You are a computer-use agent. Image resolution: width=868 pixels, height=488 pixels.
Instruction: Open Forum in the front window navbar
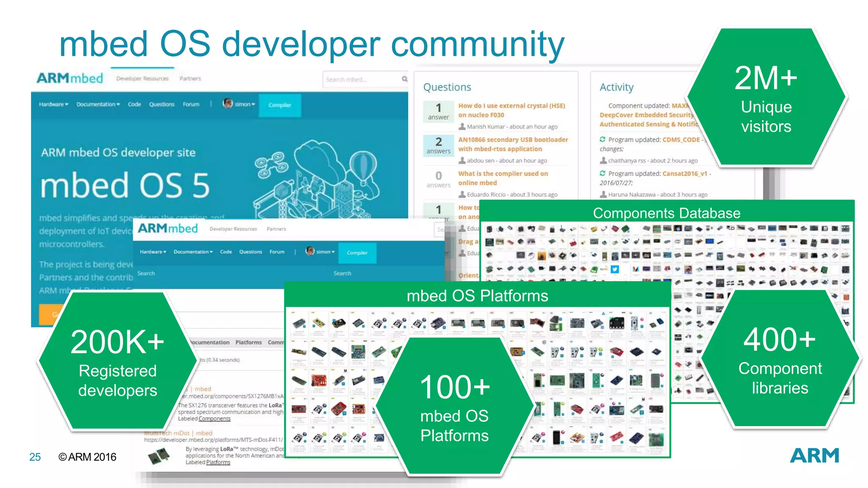(277, 252)
